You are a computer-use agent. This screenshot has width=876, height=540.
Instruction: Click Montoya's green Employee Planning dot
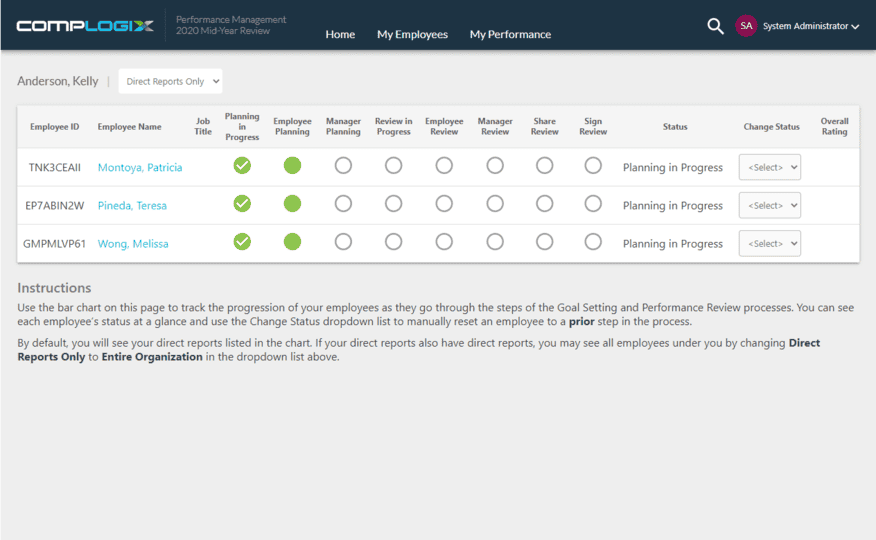pos(292,166)
